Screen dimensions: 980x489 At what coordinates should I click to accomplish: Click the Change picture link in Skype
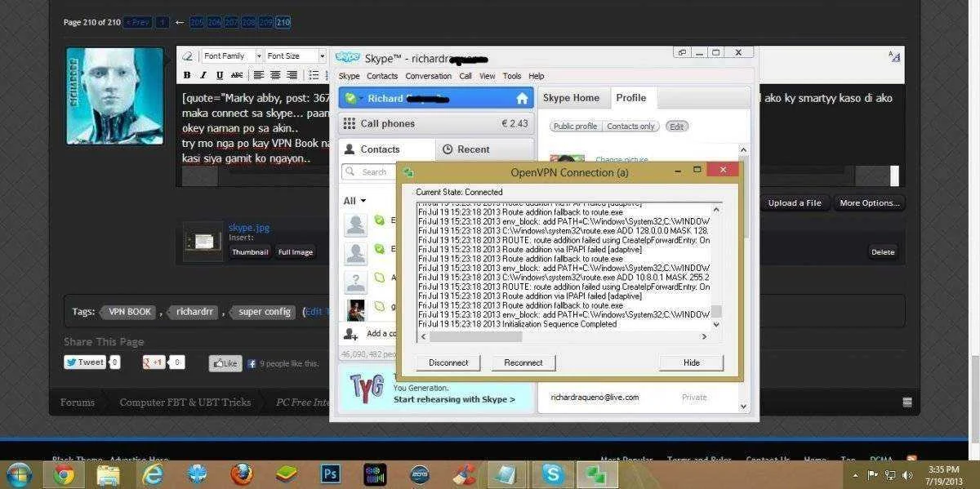(x=621, y=160)
